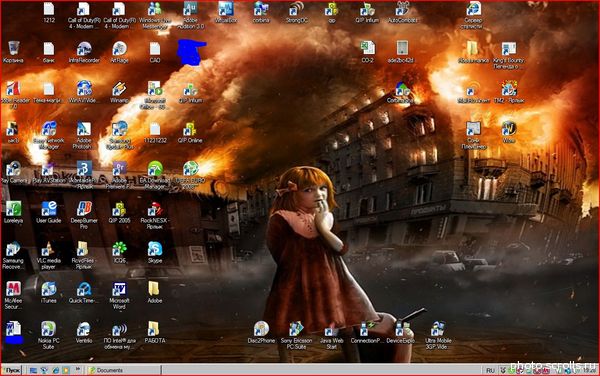This screenshot has width=600, height=376.
Task: Click the Пуск start button
Action: [x=11, y=370]
